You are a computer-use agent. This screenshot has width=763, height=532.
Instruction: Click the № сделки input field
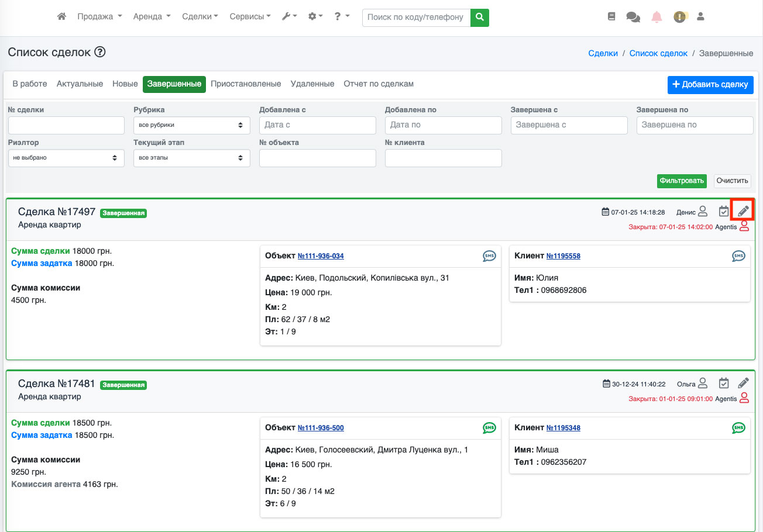pos(66,125)
